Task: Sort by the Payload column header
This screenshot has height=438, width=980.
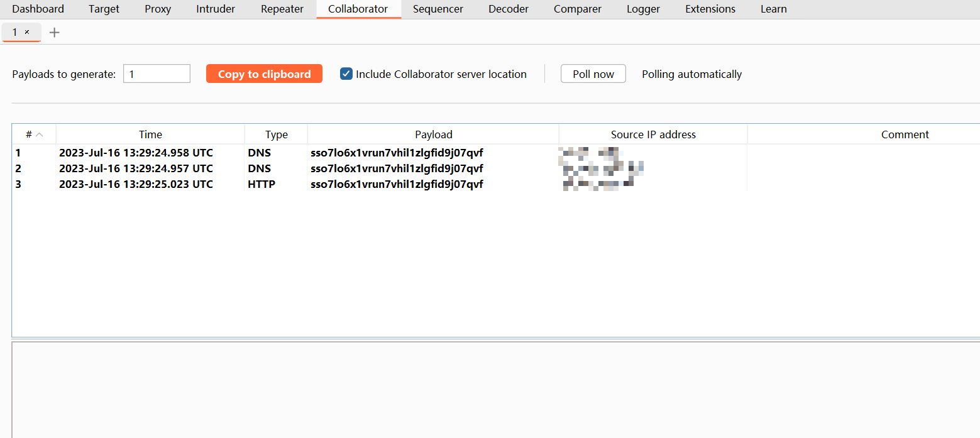Action: 433,134
